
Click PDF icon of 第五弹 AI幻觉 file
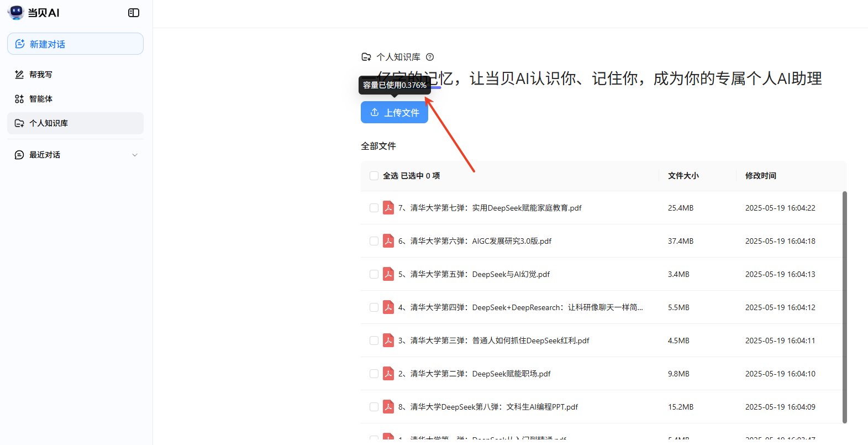click(388, 274)
